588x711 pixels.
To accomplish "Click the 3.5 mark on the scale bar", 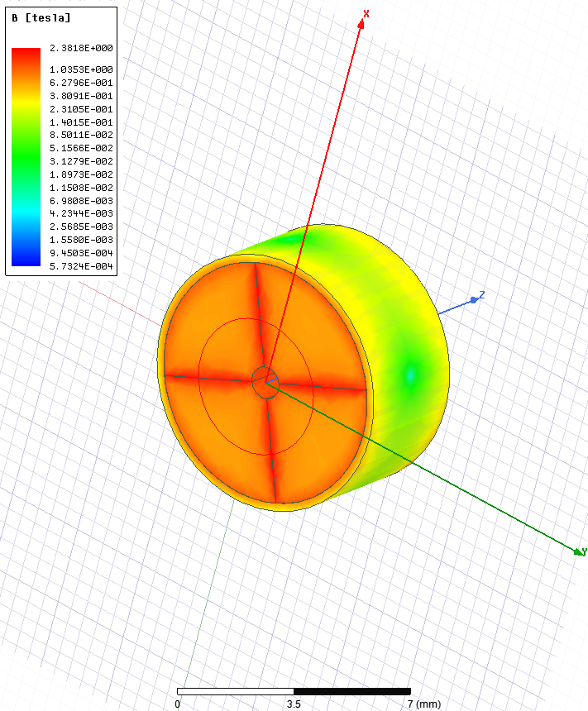I will pos(294,704).
